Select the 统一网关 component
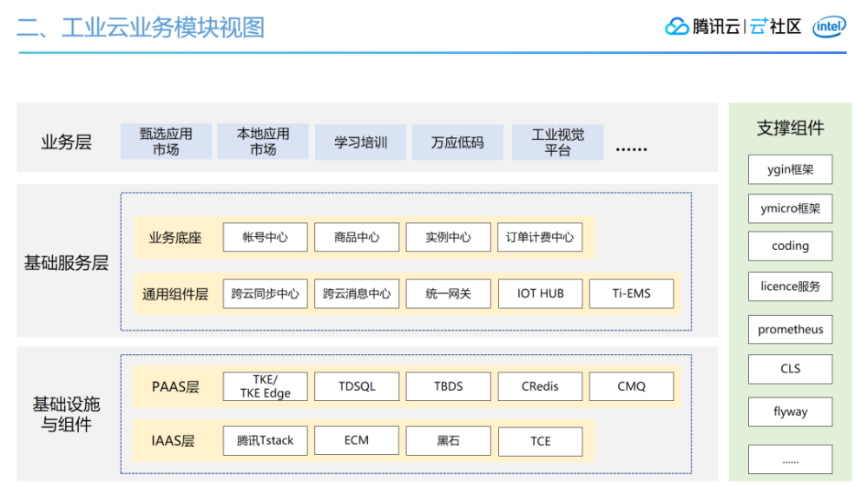868x487 pixels. pyautogui.click(x=449, y=294)
